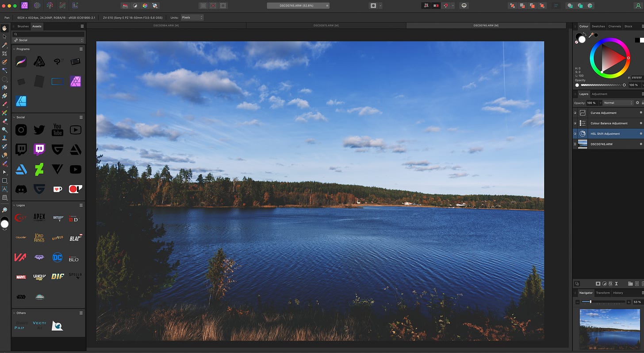This screenshot has height=353, width=644.
Task: Click the YouTube logo asset
Action: click(57, 130)
